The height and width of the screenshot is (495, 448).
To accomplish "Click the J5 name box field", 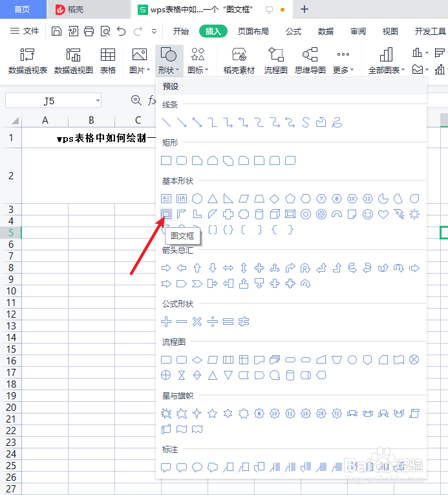I will click(x=53, y=101).
